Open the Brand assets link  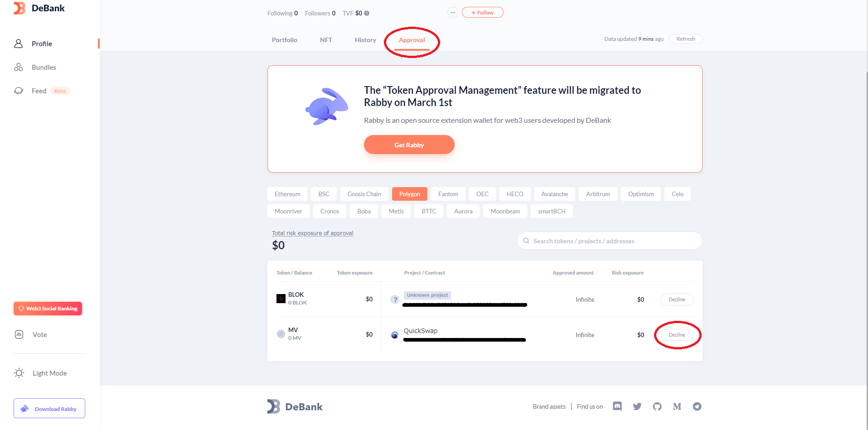(x=549, y=406)
